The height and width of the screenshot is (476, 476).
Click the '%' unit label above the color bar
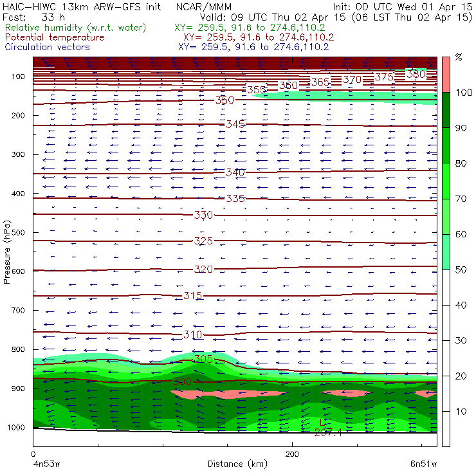pos(459,57)
